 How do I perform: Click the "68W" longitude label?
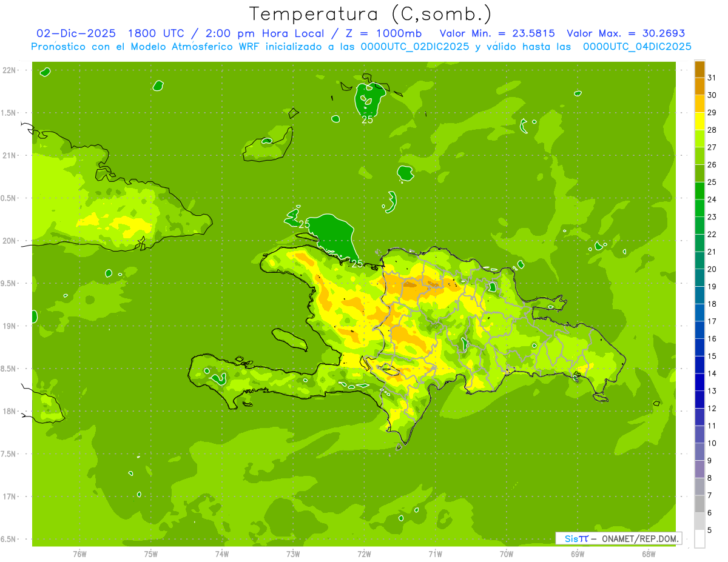(649, 555)
